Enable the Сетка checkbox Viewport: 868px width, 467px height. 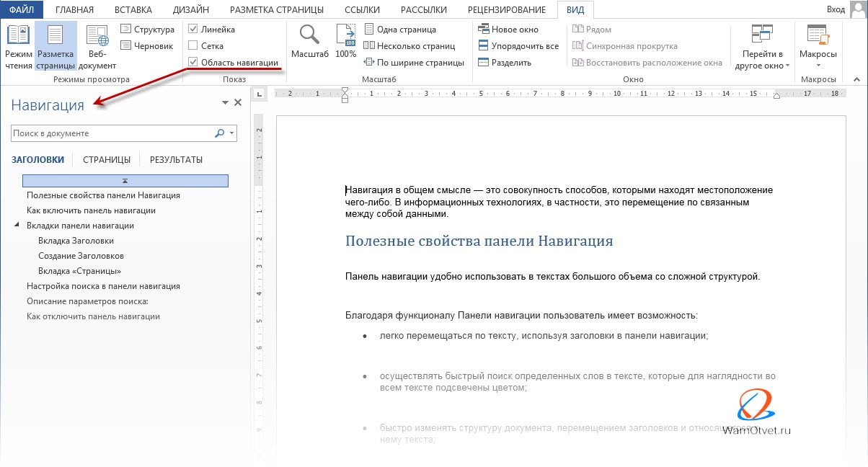(192, 46)
